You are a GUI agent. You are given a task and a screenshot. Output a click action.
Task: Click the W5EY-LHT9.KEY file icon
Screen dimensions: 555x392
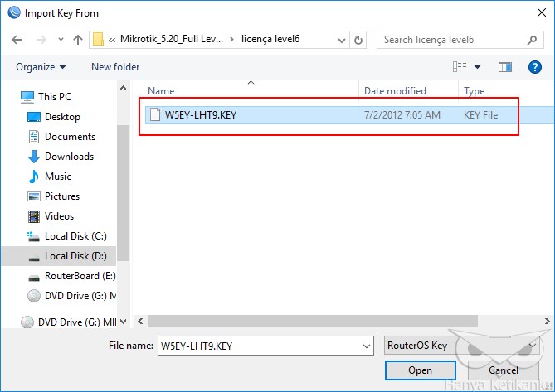154,115
